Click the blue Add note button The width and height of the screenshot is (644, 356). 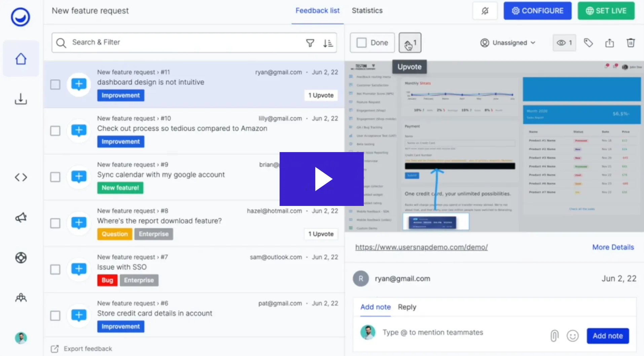pos(608,336)
